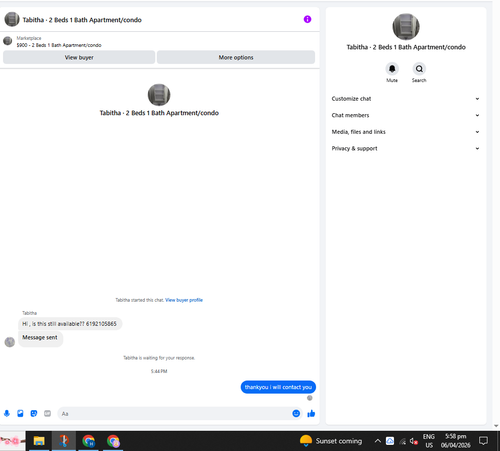Expand the Privacy & support section
This screenshot has height=451, width=500.
point(406,149)
